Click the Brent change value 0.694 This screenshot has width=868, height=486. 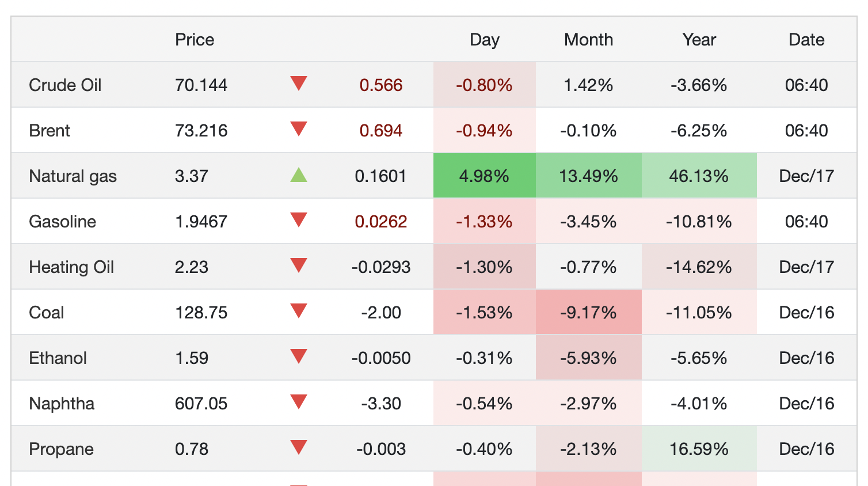pos(381,131)
